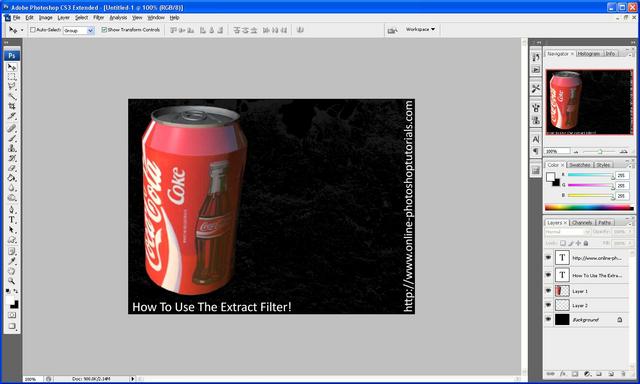Open the Analysis menu
This screenshot has height=384, width=640.
tap(118, 18)
